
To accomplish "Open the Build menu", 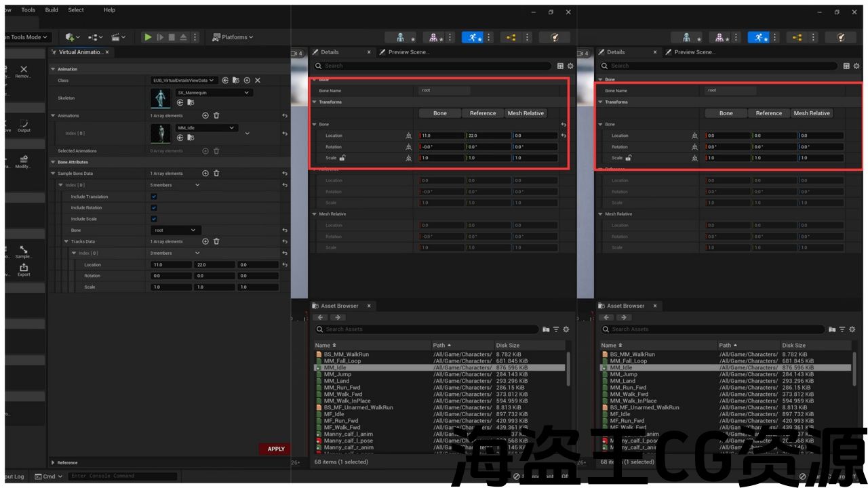I will tap(52, 10).
